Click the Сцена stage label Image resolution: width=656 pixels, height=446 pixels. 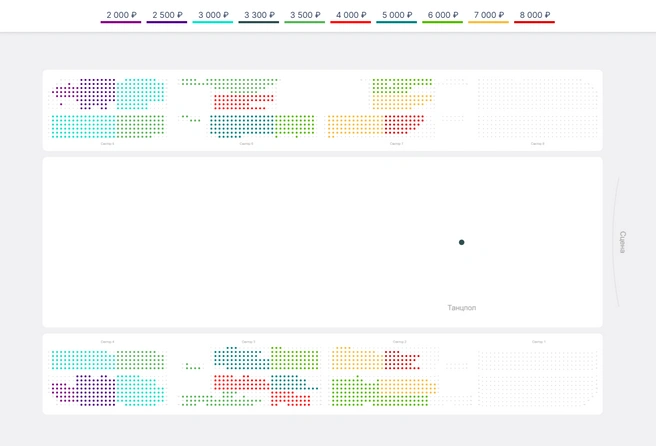click(x=623, y=242)
